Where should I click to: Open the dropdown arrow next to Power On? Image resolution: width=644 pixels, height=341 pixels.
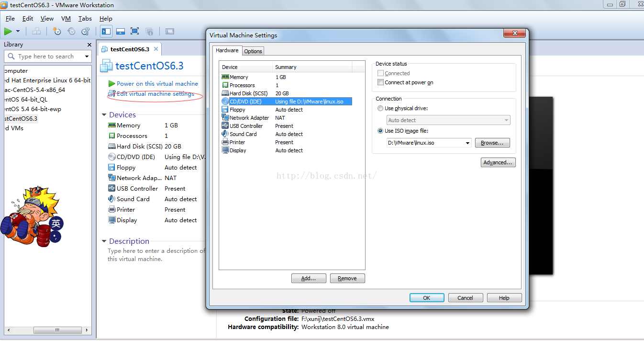(x=18, y=31)
